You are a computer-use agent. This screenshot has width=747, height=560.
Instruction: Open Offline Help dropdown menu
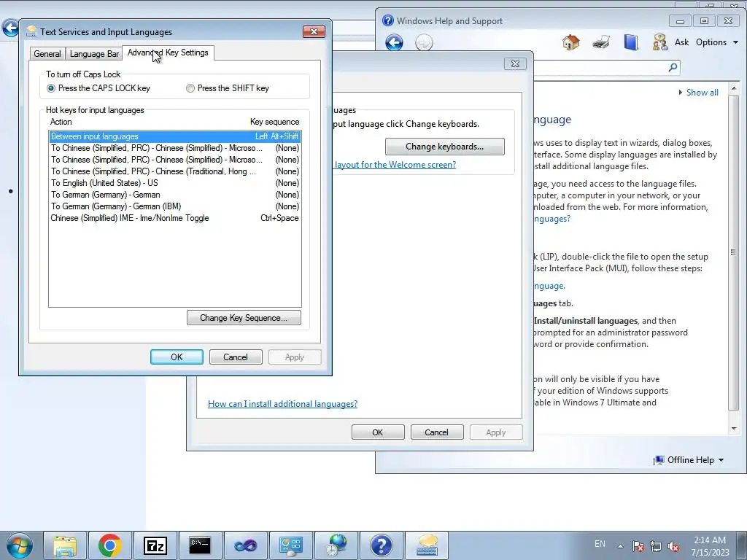point(689,460)
